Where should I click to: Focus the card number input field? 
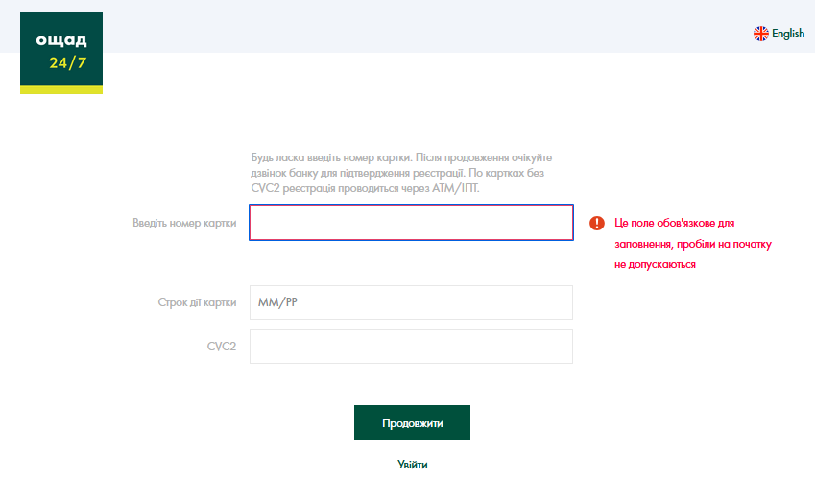coord(411,223)
